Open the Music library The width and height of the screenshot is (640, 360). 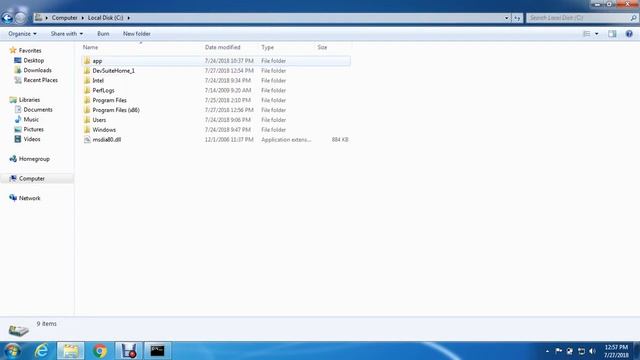(31, 119)
